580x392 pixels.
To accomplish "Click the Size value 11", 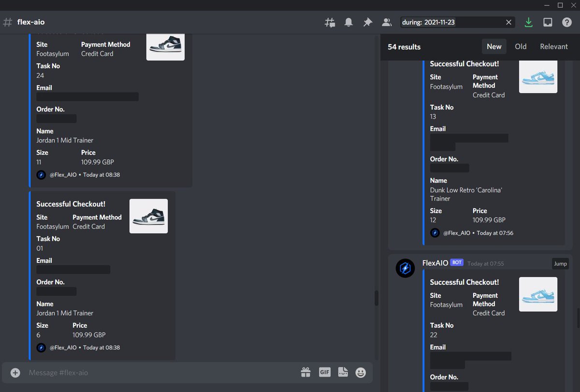I will (39, 162).
